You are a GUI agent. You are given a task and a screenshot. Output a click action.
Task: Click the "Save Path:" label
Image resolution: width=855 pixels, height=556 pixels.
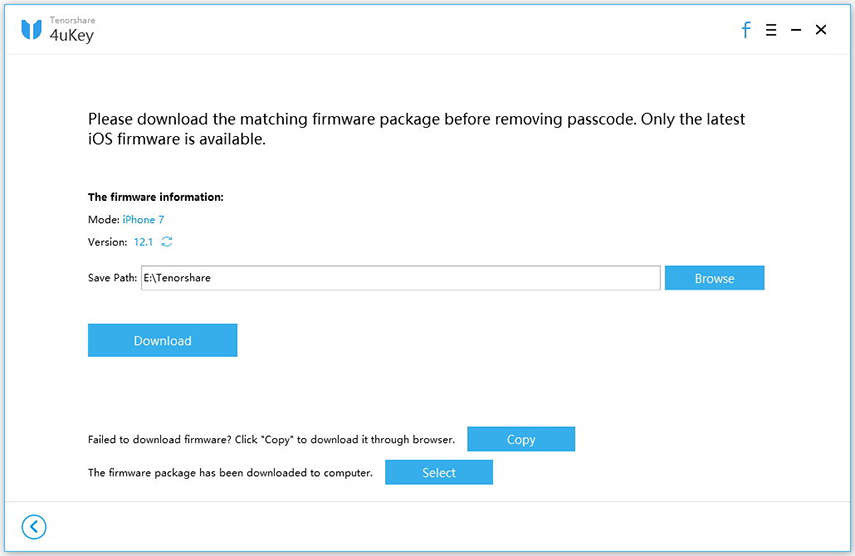tap(112, 278)
